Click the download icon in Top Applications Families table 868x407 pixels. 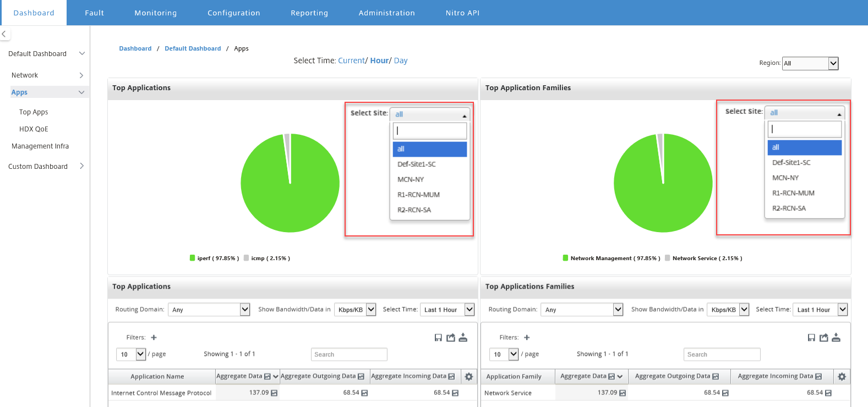(x=836, y=338)
